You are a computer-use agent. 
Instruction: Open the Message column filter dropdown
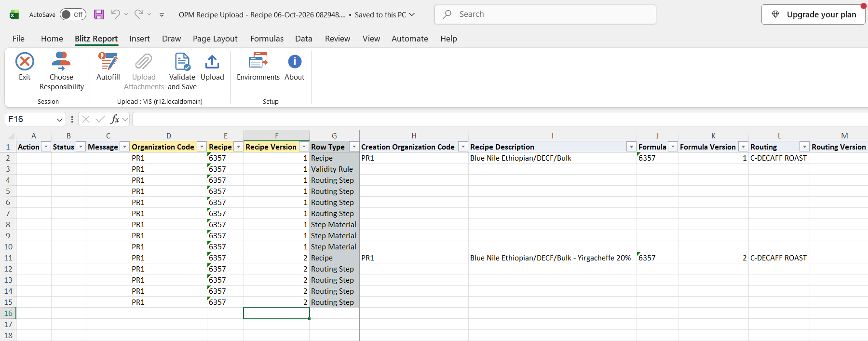coord(124,147)
